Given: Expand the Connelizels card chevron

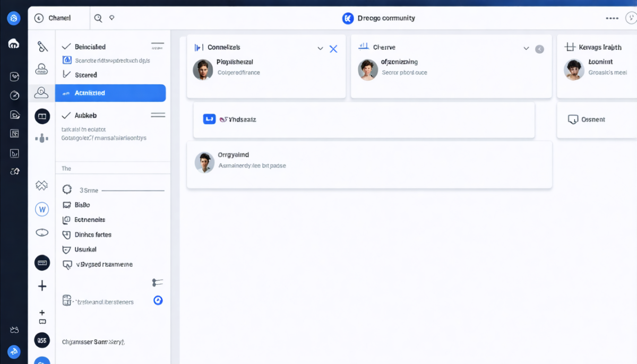Looking at the screenshot, I should (x=320, y=48).
